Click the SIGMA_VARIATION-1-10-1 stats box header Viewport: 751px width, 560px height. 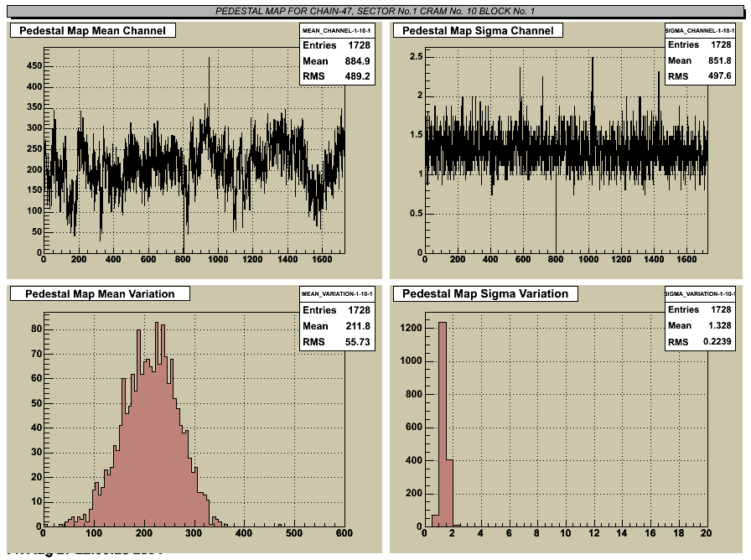click(700, 293)
